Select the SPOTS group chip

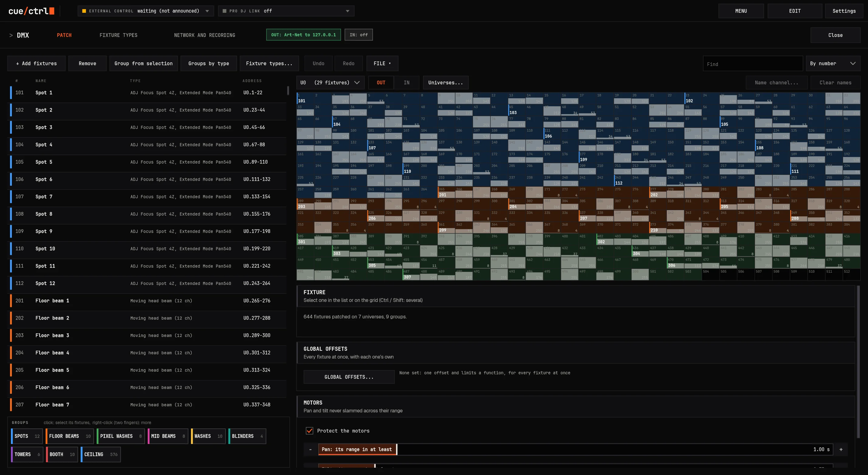27,436
